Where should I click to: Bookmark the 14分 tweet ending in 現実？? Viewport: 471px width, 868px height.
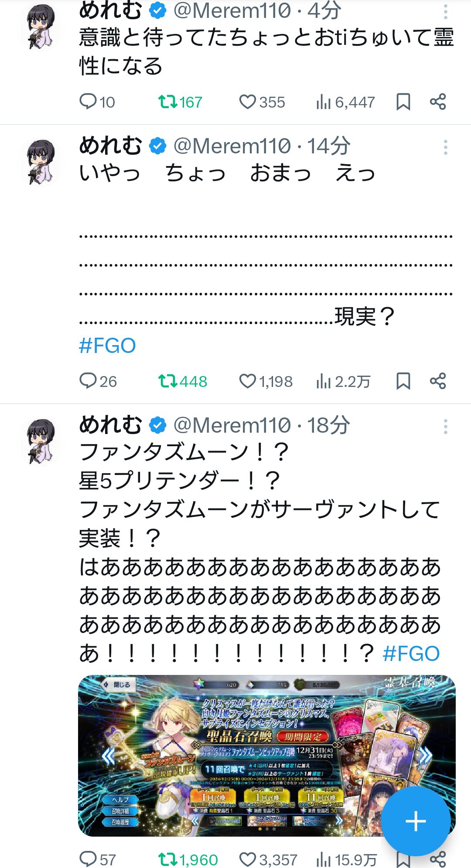pyautogui.click(x=403, y=381)
